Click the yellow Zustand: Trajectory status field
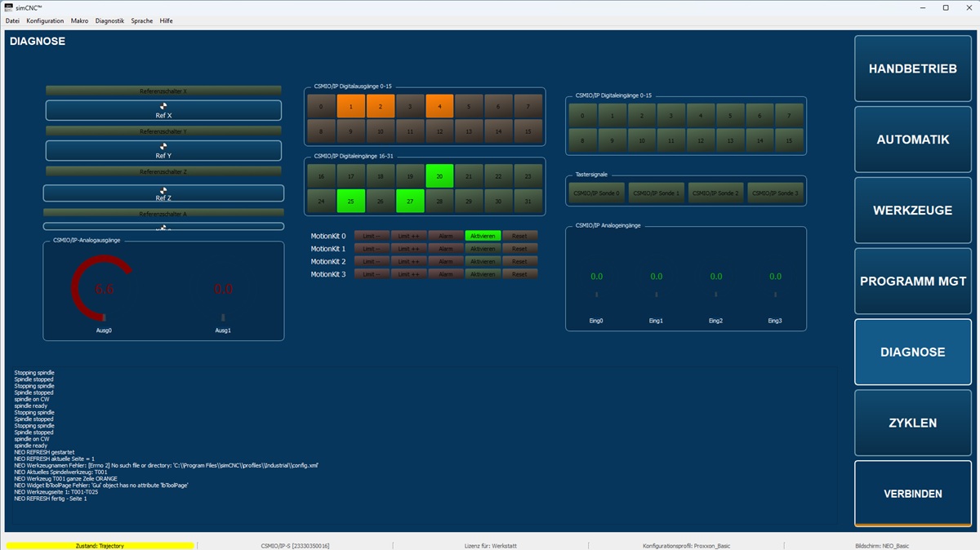The height and width of the screenshot is (550, 980). (100, 545)
